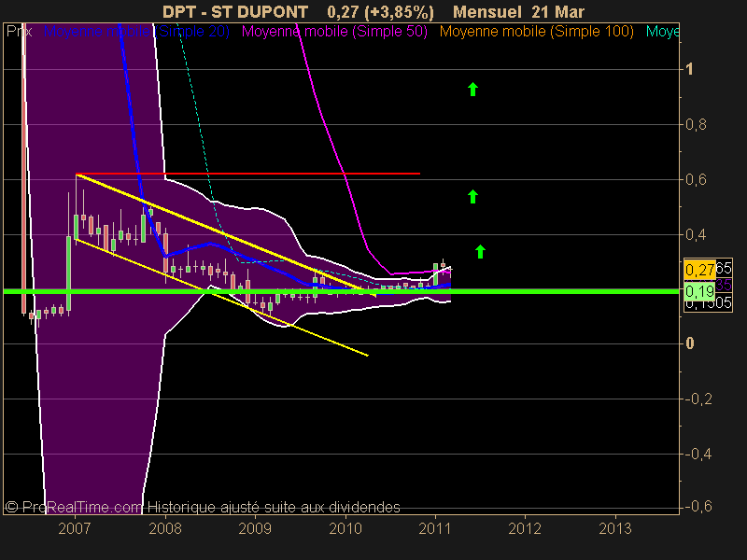747x560 pixels.
Task: Click the 2011 label on the time axis
Action: click(x=435, y=528)
